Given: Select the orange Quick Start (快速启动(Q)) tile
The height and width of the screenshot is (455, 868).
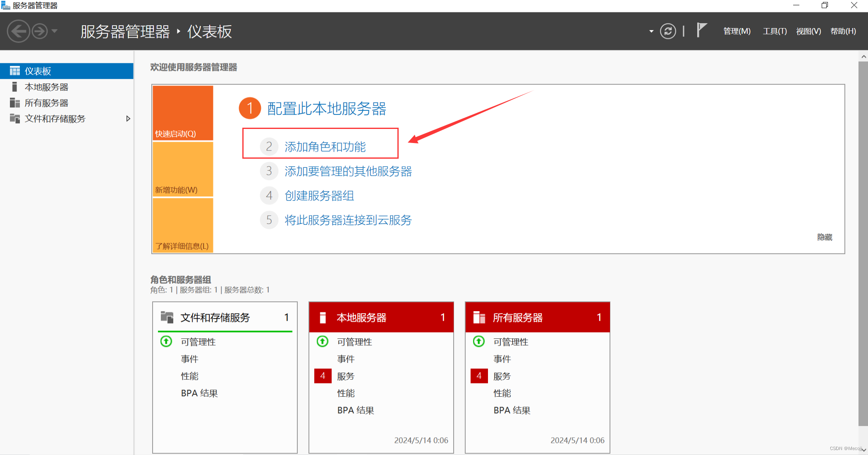Looking at the screenshot, I should pyautogui.click(x=183, y=112).
